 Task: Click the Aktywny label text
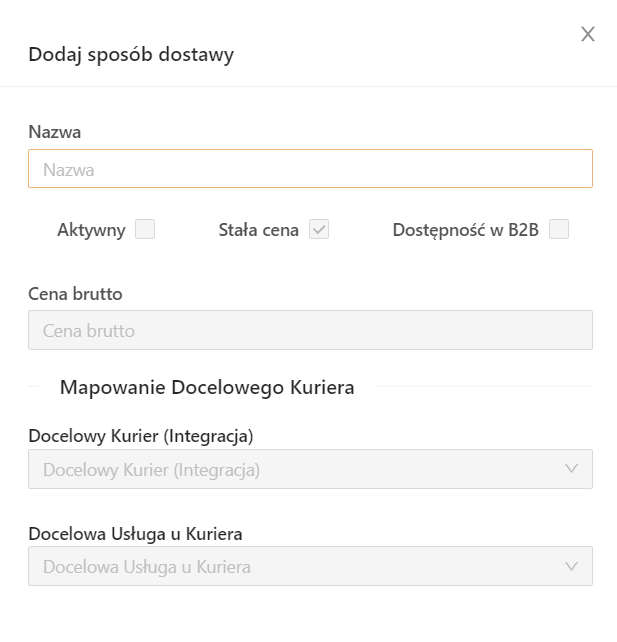click(91, 230)
